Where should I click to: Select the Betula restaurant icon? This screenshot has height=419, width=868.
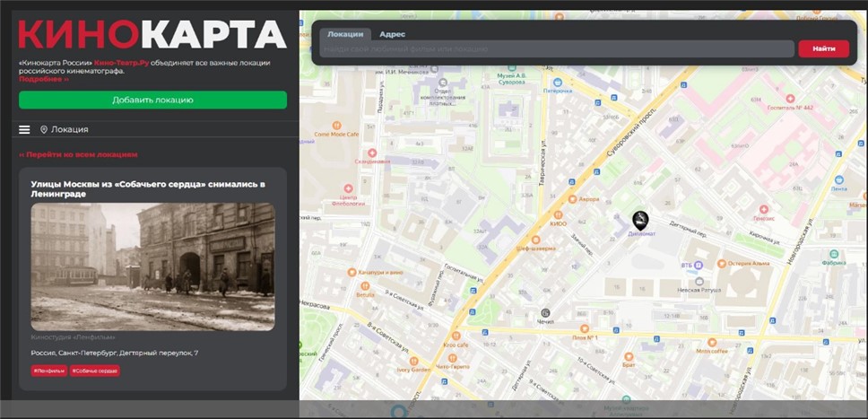[365, 286]
